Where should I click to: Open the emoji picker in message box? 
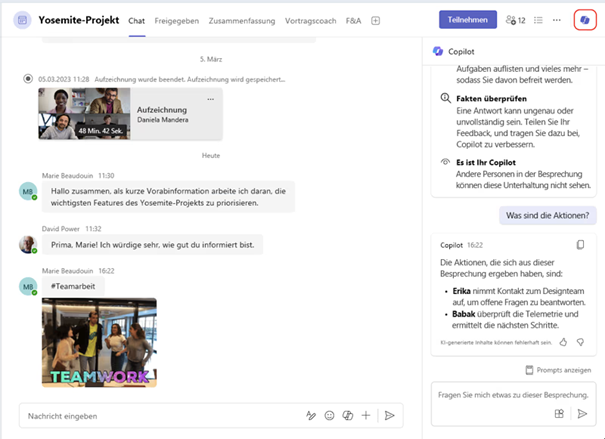click(329, 415)
